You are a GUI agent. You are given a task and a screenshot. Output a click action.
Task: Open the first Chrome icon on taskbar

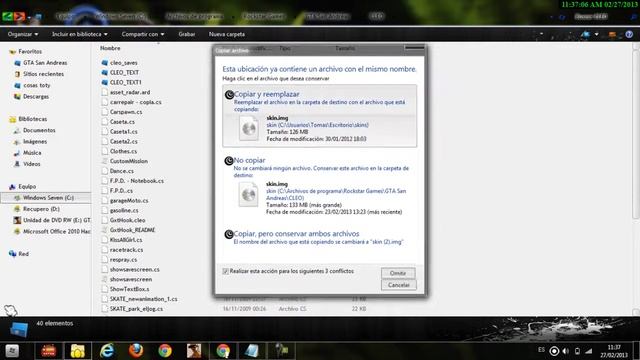(165, 351)
